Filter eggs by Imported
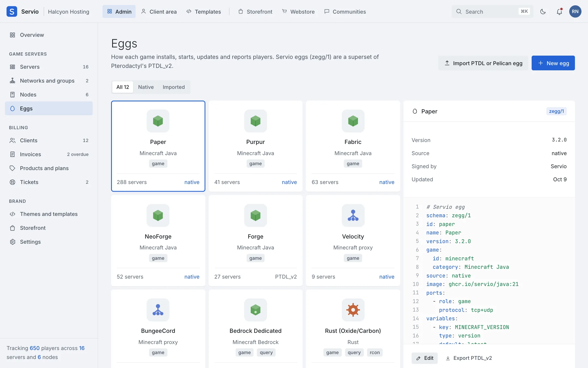Screen dimensions: 588x368 pyautogui.click(x=174, y=87)
